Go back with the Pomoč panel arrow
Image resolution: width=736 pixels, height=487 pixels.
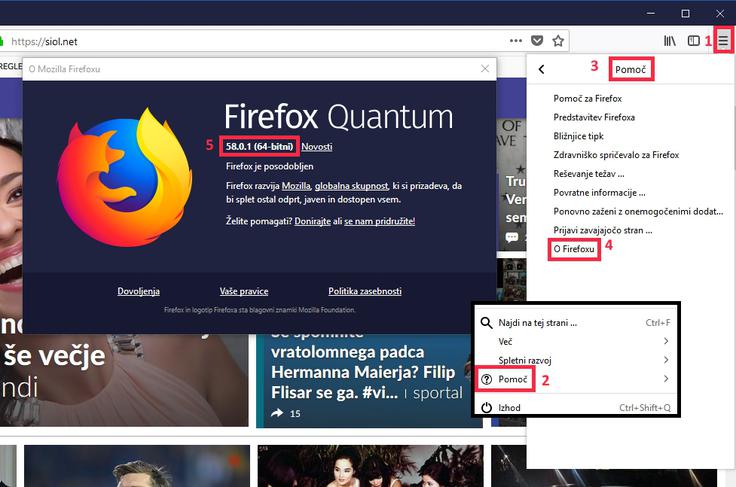tap(541, 69)
